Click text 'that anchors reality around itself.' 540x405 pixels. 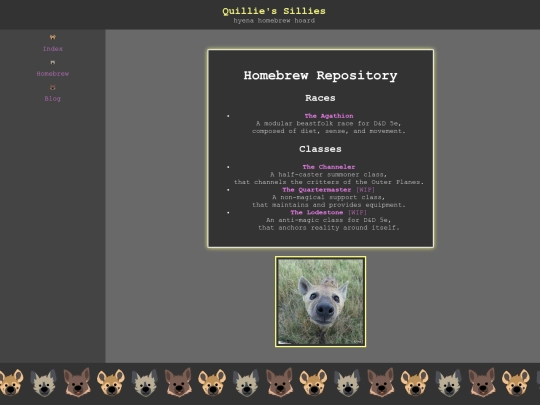[x=329, y=228]
